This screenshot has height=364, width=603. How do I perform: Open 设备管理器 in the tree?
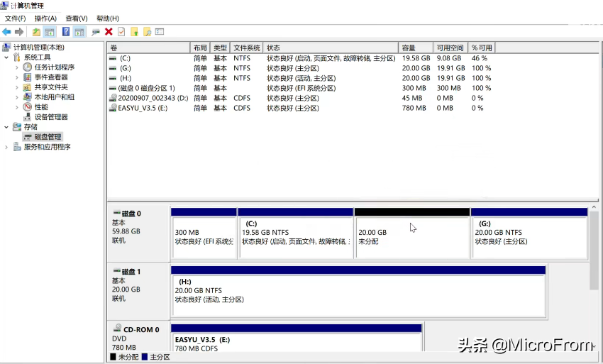pyautogui.click(x=51, y=117)
